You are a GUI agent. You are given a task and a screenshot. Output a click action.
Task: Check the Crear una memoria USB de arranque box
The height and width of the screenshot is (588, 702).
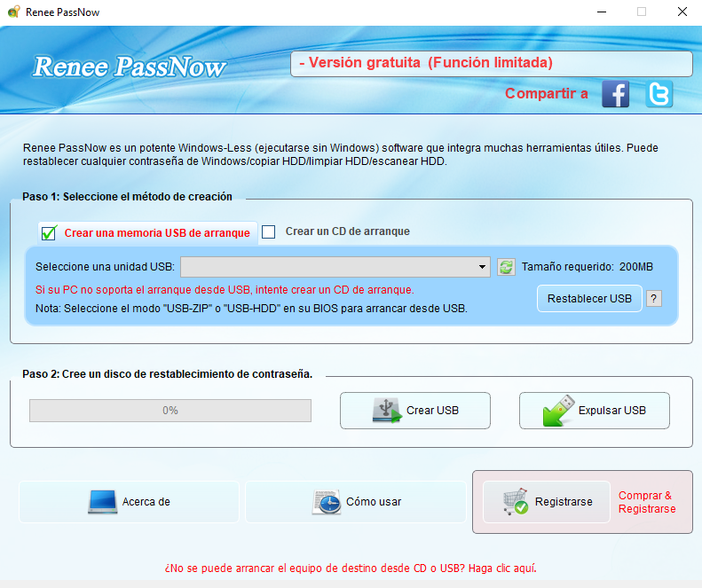[49, 233]
